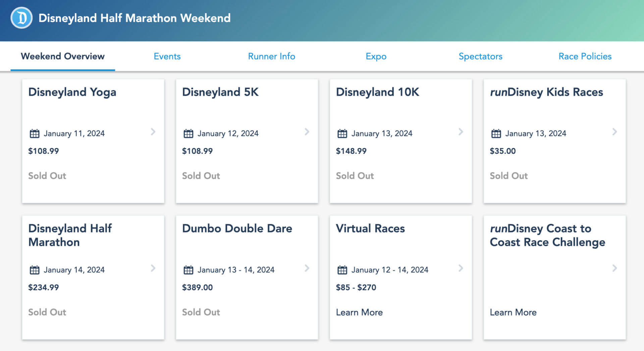Click Learn More on Coast to Coast card
This screenshot has height=351, width=644.
click(x=513, y=312)
